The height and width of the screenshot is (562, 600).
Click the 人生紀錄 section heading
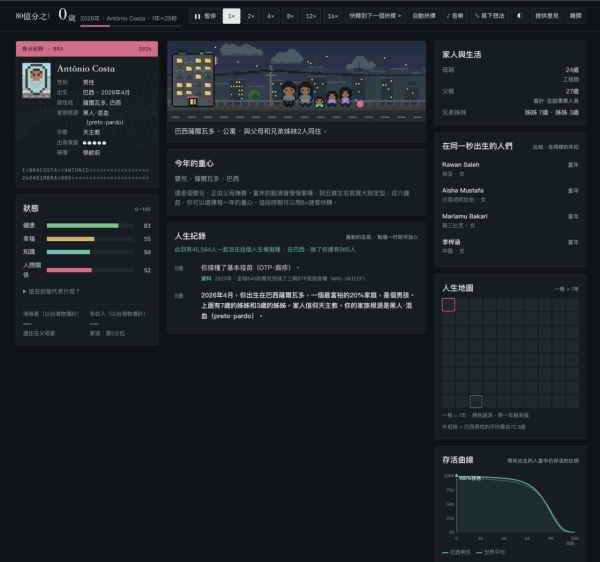(x=190, y=236)
